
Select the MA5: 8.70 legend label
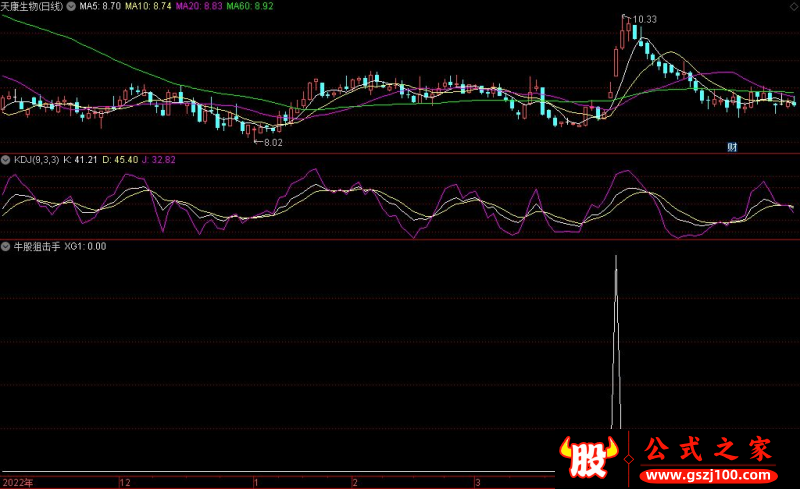(x=100, y=6)
